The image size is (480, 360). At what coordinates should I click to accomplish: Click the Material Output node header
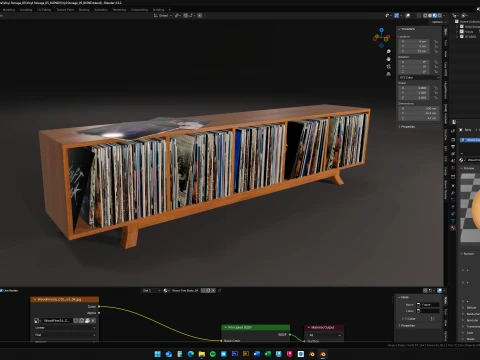(324, 327)
